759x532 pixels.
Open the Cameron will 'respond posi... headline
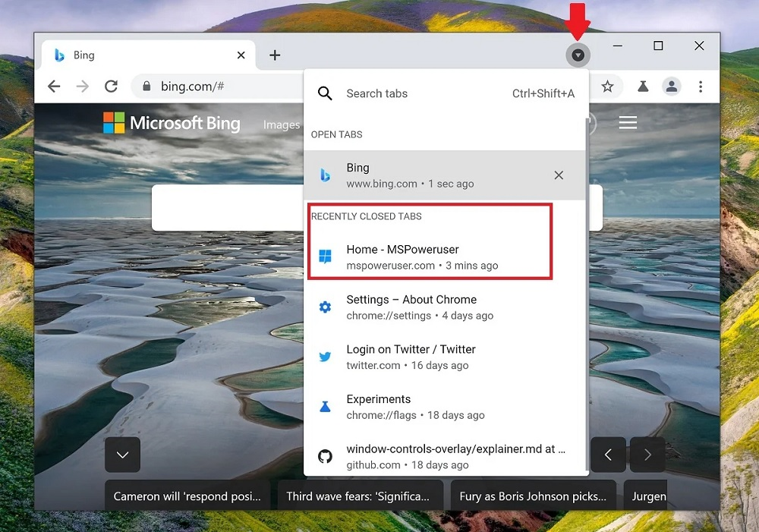coord(187,496)
